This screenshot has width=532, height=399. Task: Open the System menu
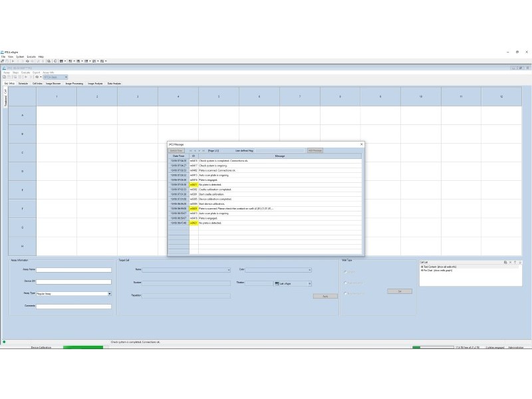[x=20, y=57]
